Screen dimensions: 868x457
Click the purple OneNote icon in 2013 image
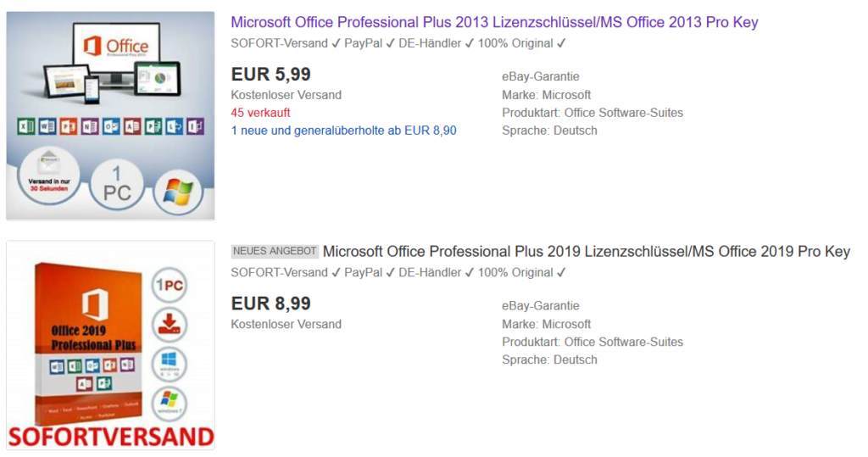click(90, 127)
